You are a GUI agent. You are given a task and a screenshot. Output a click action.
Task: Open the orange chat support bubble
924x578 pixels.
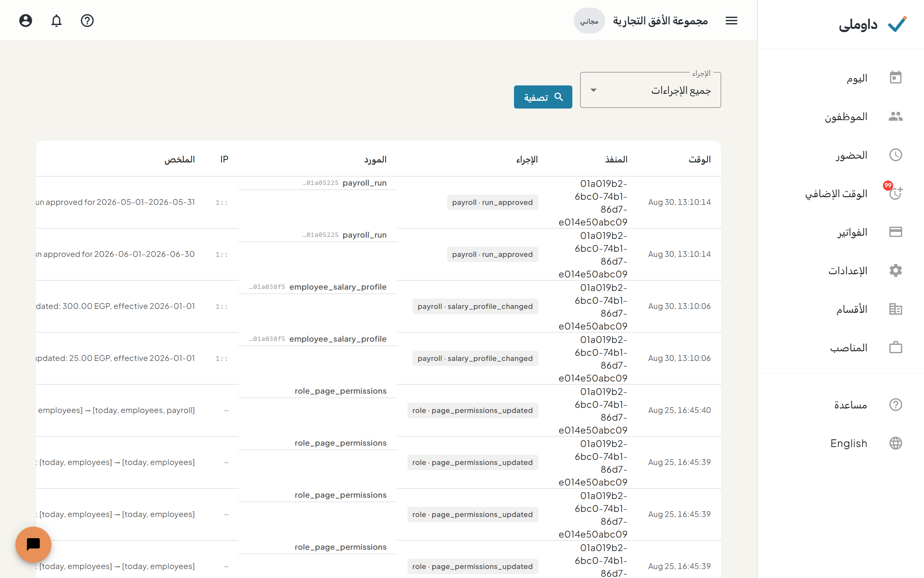(x=33, y=544)
